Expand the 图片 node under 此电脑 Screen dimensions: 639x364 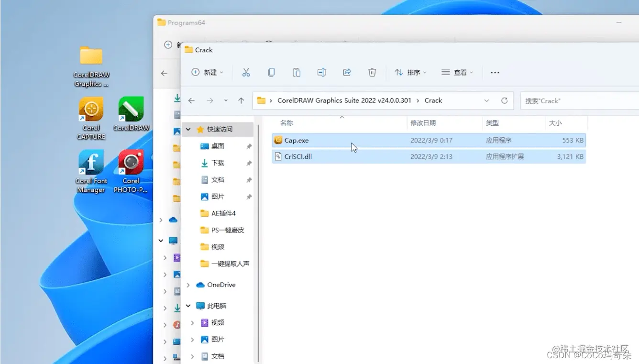[192, 340]
